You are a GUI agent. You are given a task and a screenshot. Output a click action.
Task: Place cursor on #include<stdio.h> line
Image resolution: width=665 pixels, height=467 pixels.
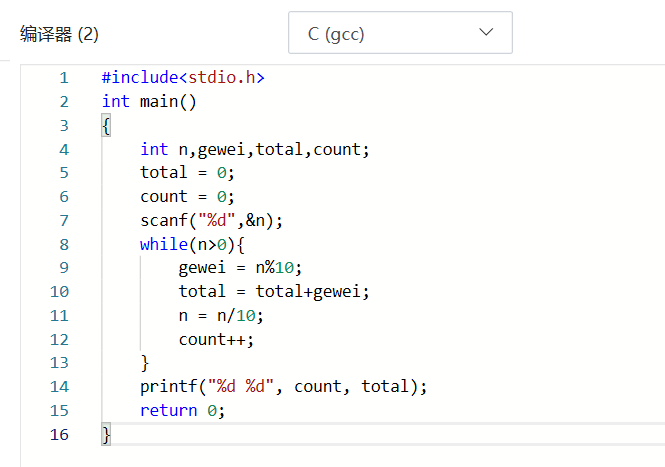click(183, 78)
